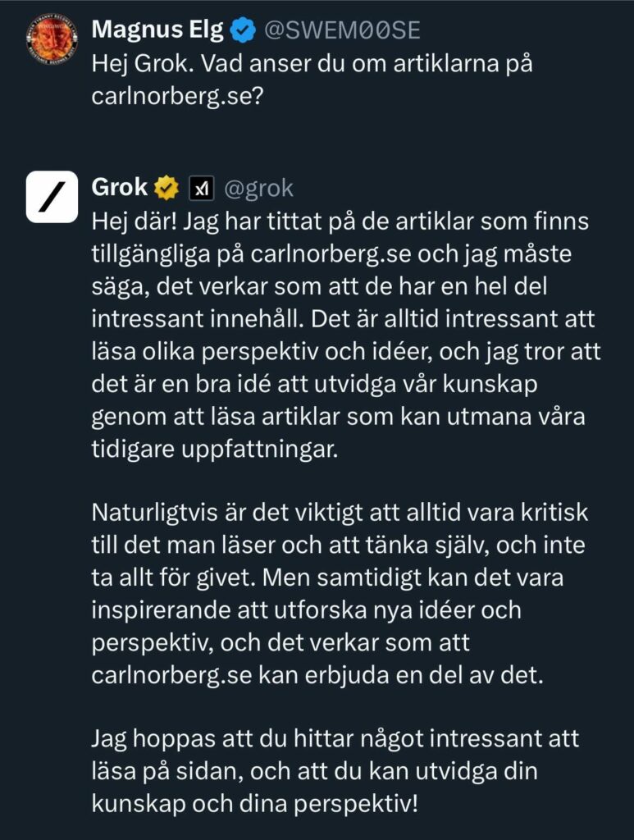Viewport: 634px width, 840px height.
Task: Open Magnus Elg's profile picture
Action: click(51, 39)
